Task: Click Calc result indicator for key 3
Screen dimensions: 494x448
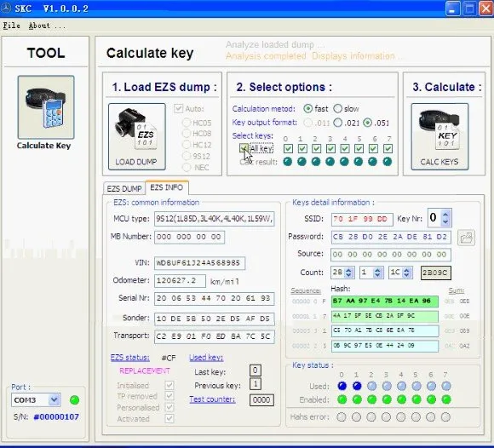Action: tap(330, 162)
